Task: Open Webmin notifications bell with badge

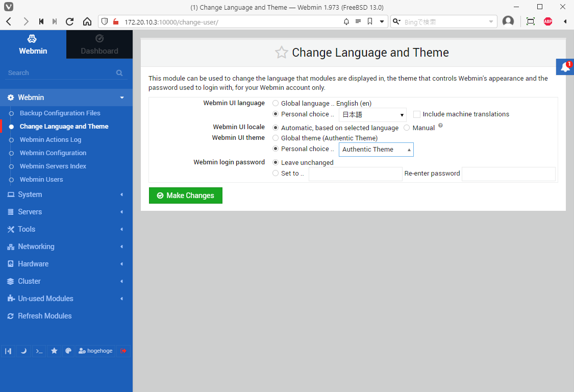Action: click(x=565, y=67)
